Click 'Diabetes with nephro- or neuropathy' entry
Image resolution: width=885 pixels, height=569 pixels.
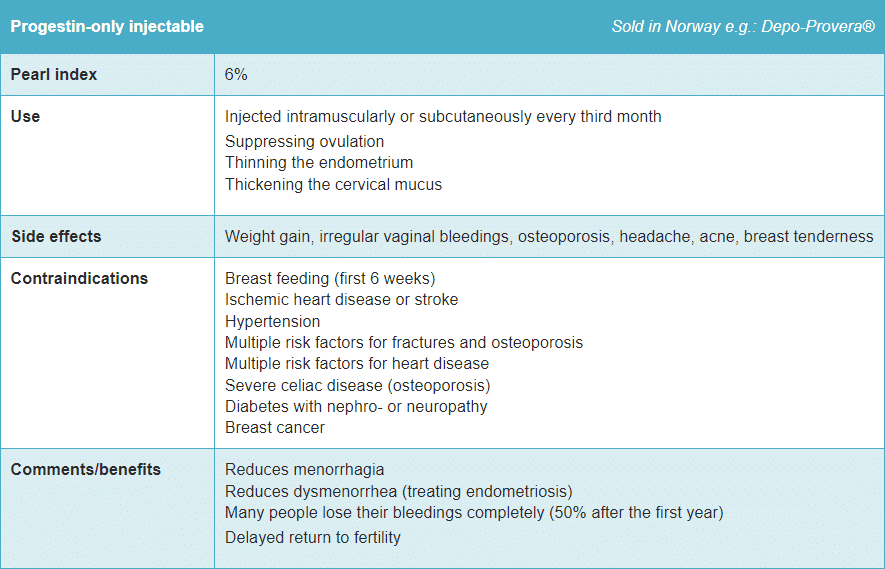click(x=356, y=407)
